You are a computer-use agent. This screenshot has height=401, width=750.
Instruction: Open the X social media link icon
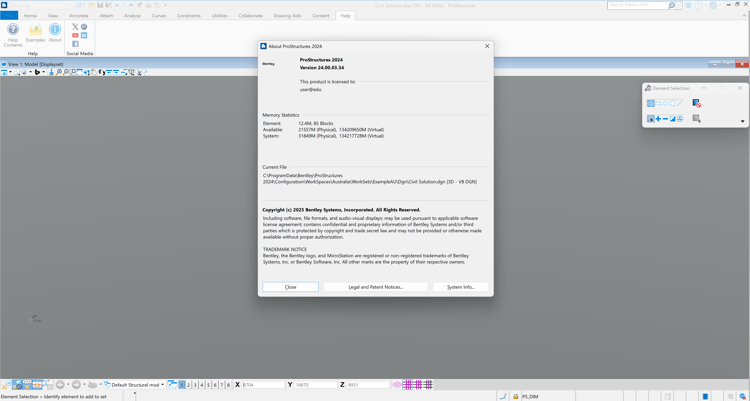(x=75, y=27)
